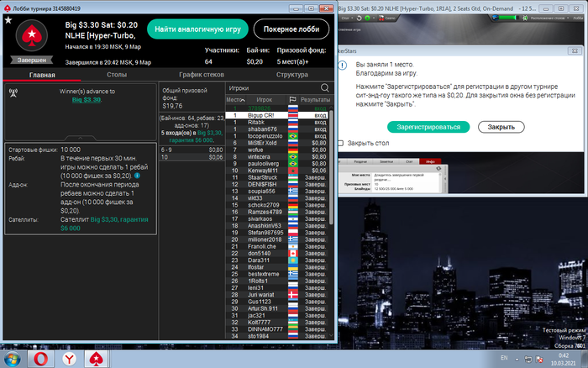Select player Ritabk row
The width and height of the screenshot is (588, 368).
point(276,122)
